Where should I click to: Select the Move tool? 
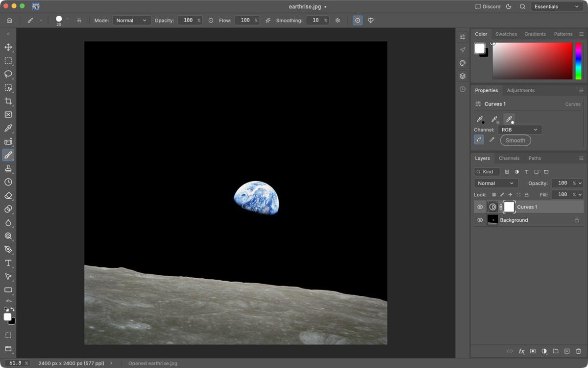click(8, 47)
